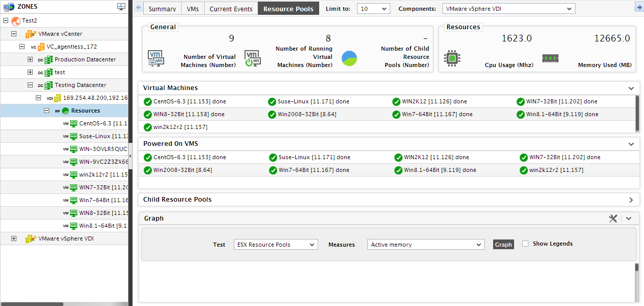Click the VM icon beside WIN-9VC2Z3ZX66 in tree
The image size is (644, 306).
pyautogui.click(x=74, y=162)
